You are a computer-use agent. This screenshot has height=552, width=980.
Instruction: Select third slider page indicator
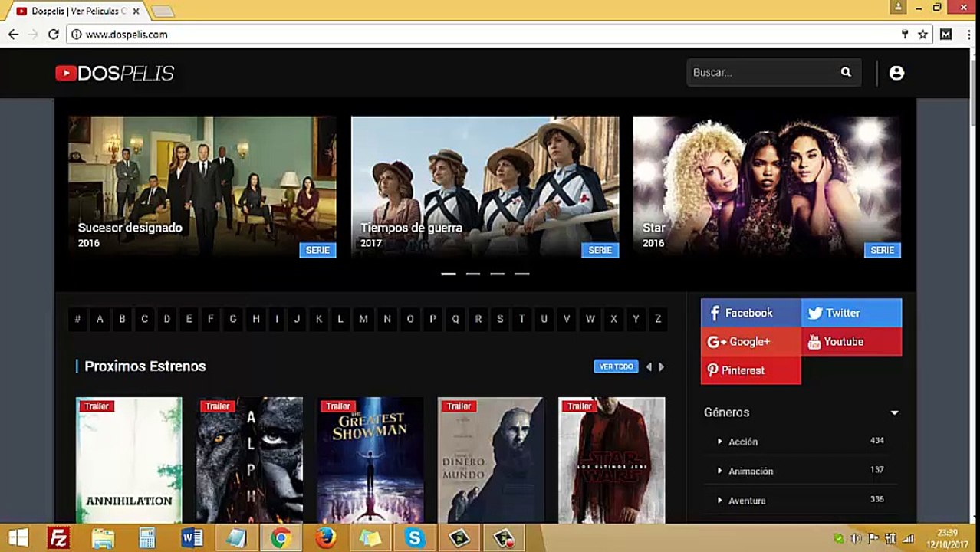[x=498, y=274]
